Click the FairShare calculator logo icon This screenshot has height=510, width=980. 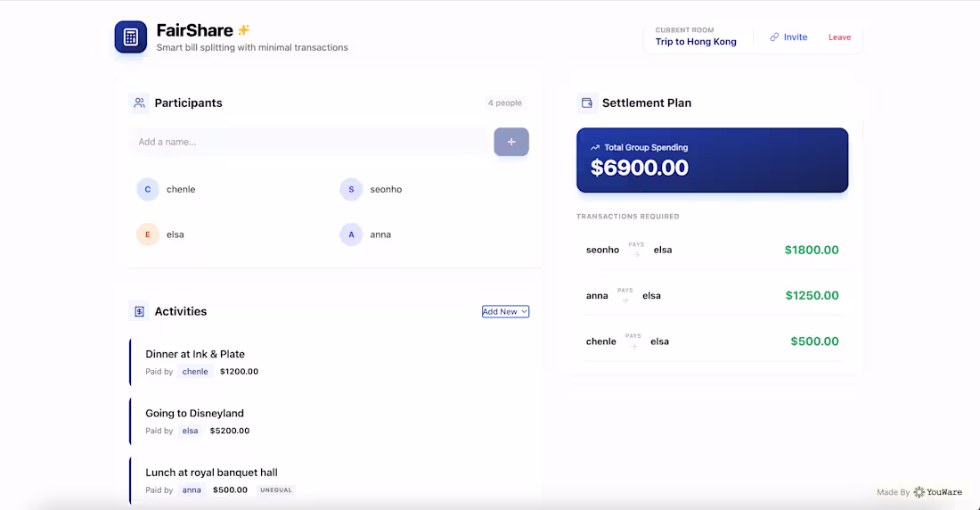[x=131, y=37]
